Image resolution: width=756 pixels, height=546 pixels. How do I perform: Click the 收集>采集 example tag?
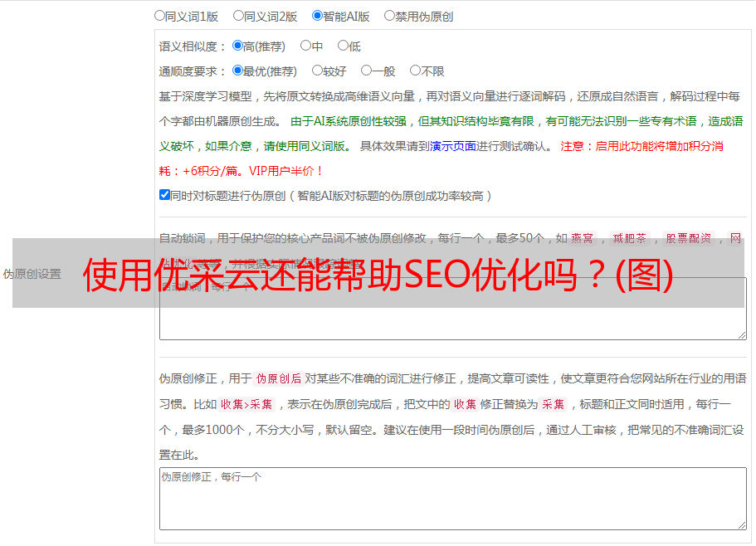tap(246, 404)
